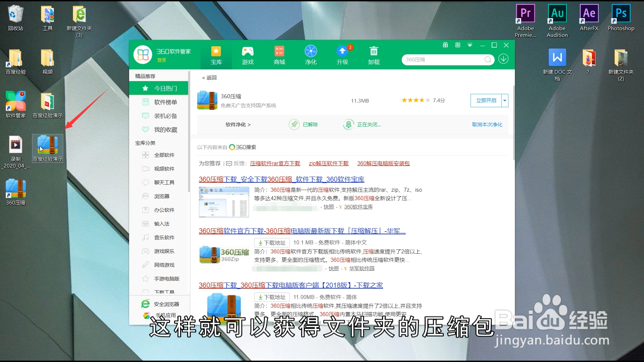
Task: Open the 升级 tab with badge
Action: pyautogui.click(x=342, y=55)
